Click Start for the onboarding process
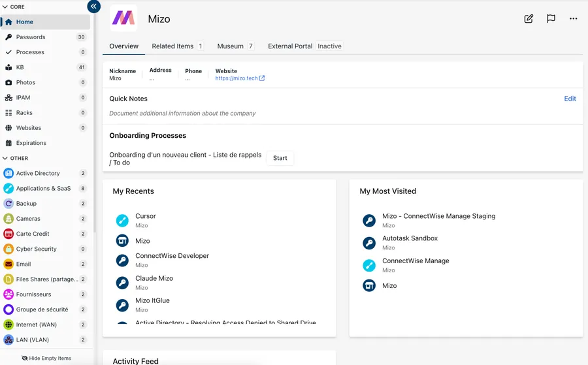The width and height of the screenshot is (588, 365). click(280, 158)
